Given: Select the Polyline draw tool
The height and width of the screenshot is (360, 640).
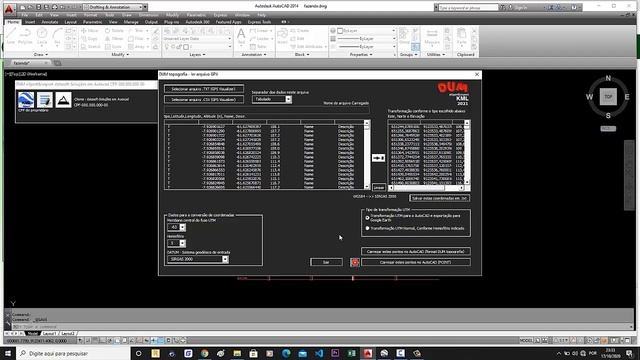Looking at the screenshot, I should click(x=25, y=36).
